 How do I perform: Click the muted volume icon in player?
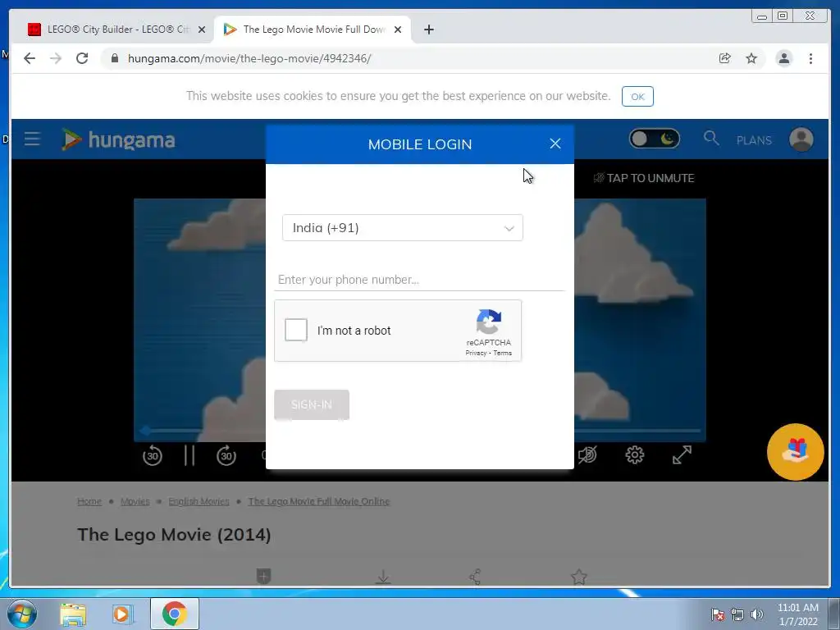coord(587,454)
